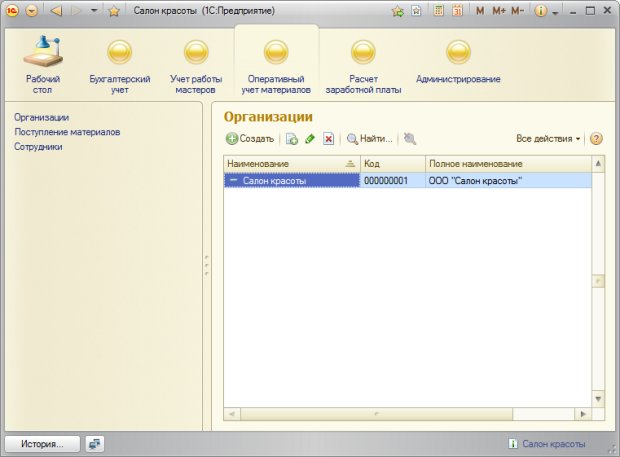Click the back navigation arrow
The image size is (620, 457).
55,11
